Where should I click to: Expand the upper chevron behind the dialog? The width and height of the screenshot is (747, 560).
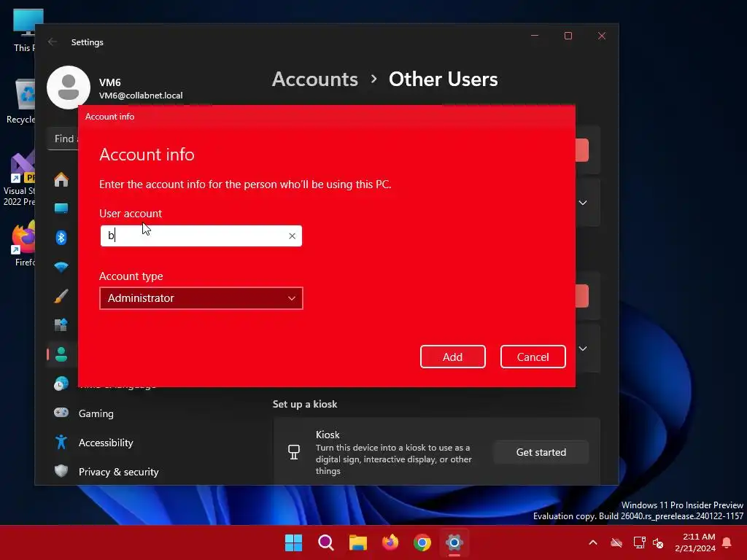coord(583,203)
